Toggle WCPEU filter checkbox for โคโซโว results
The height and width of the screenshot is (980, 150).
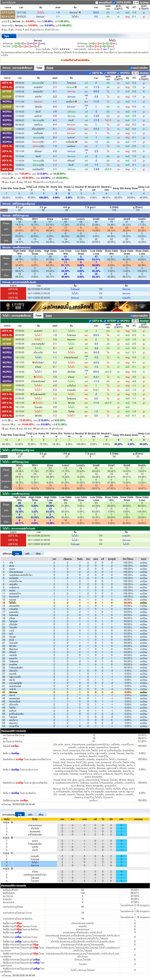click(x=119, y=321)
